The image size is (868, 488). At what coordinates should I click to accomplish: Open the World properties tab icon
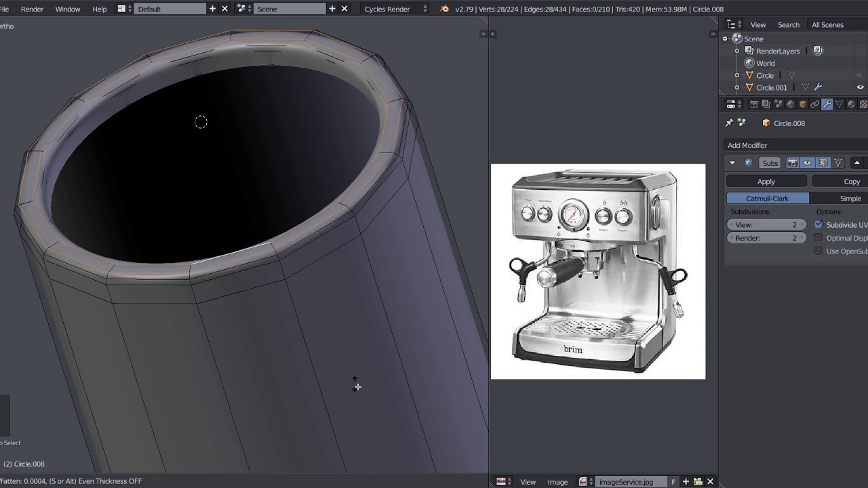click(x=790, y=104)
